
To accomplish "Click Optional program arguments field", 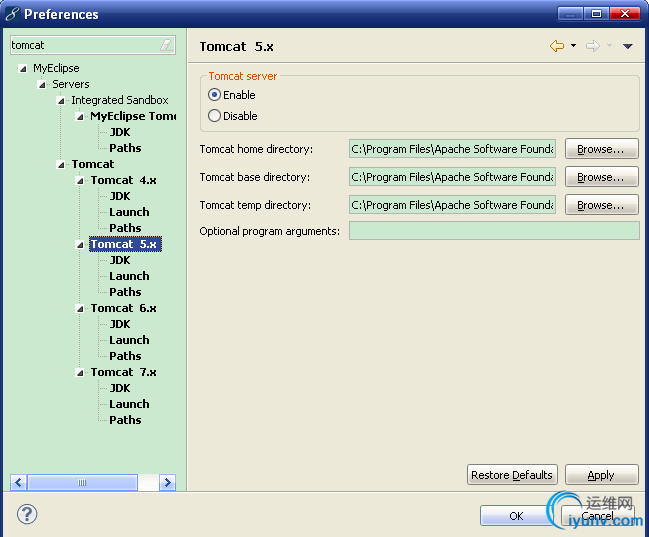I will (494, 231).
